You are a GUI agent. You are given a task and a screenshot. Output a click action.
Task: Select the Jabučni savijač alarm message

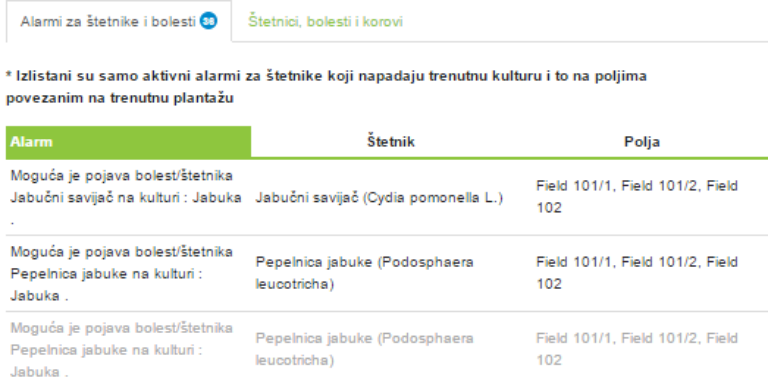tap(126, 198)
